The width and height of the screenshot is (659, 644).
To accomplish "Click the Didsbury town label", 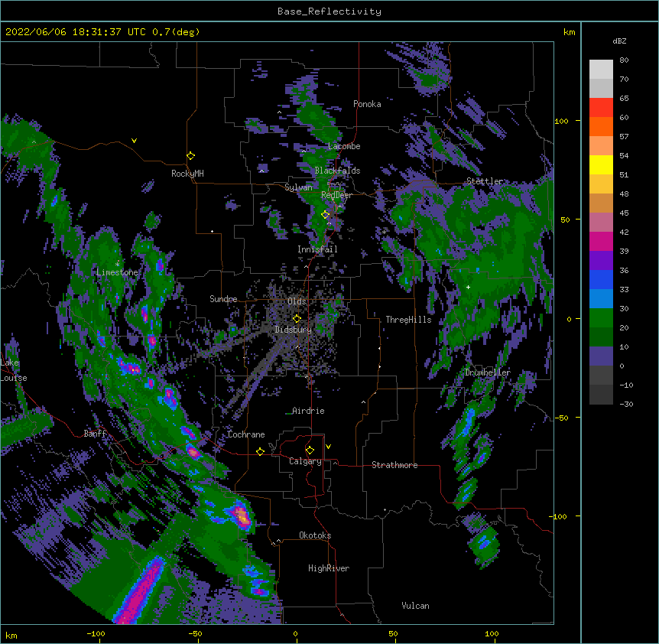I will click(x=294, y=330).
